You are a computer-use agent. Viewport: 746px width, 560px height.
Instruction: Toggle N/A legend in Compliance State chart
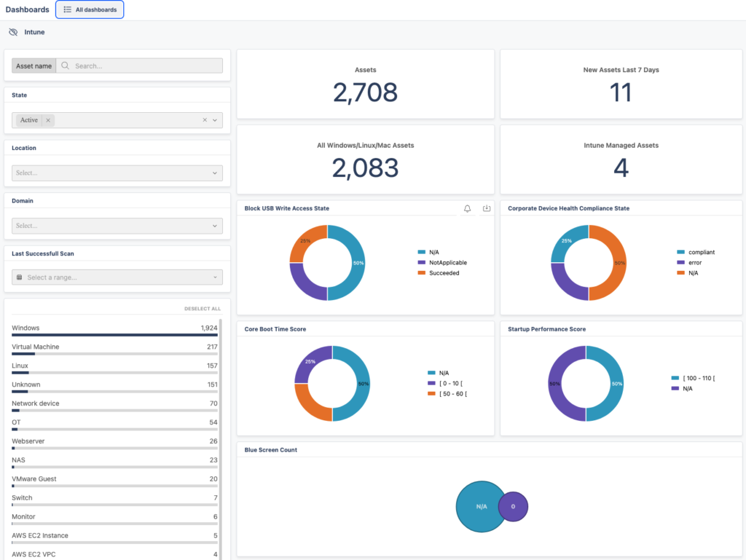click(688, 273)
